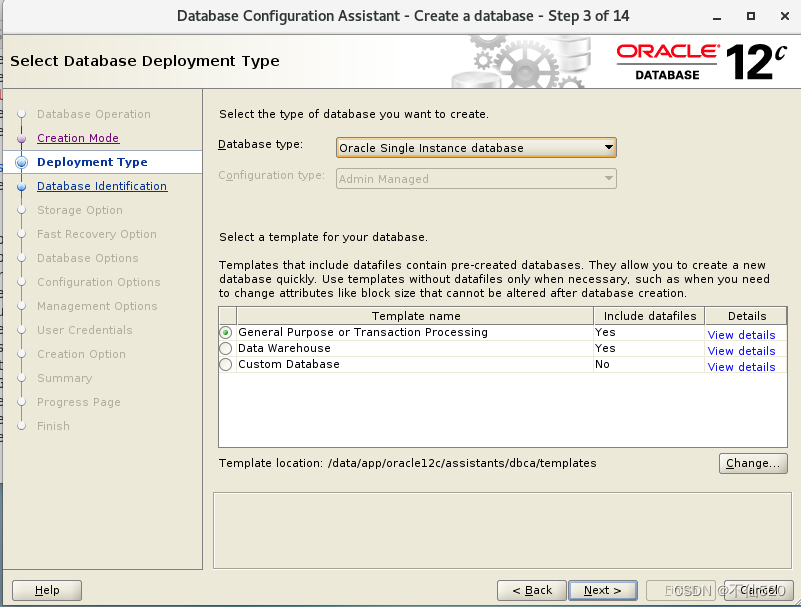
Task: View details for Custom Database template
Action: tap(741, 366)
